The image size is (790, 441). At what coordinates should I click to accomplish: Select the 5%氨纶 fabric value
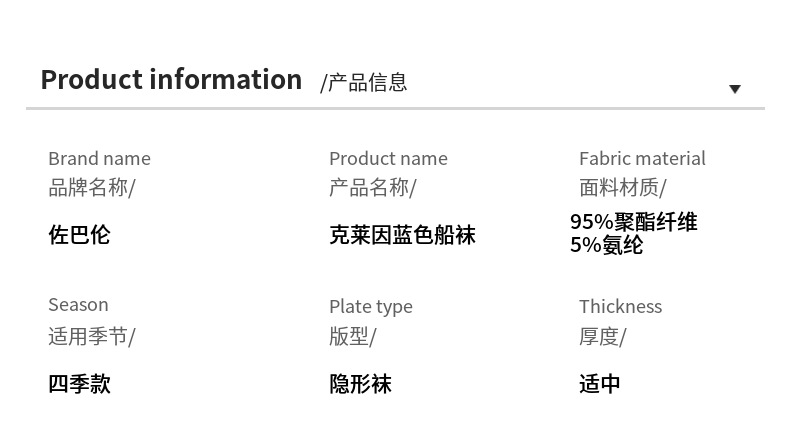coord(607,245)
